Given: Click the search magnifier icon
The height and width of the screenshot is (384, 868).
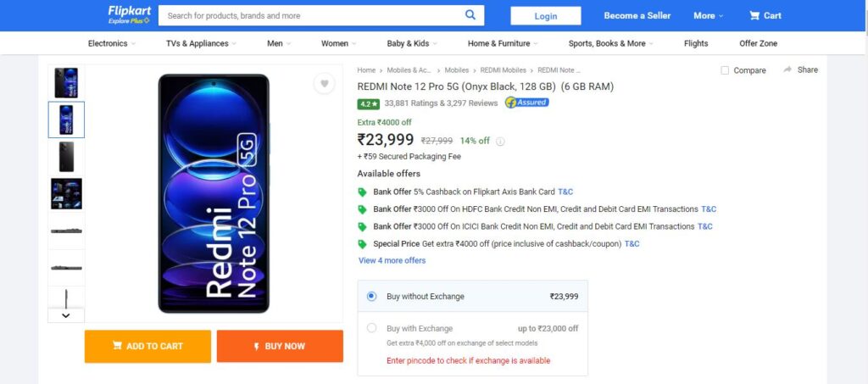Looking at the screenshot, I should (470, 15).
